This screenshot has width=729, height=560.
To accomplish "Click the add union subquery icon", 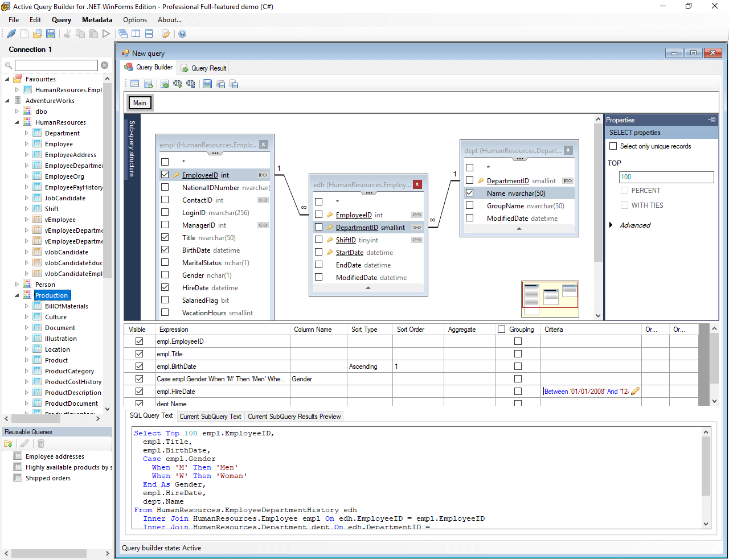I will pos(178,84).
